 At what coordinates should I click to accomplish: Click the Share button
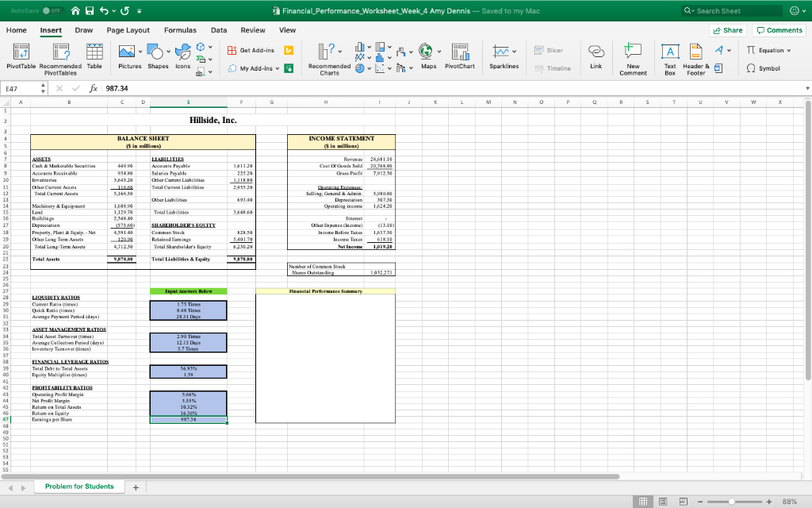tap(726, 29)
